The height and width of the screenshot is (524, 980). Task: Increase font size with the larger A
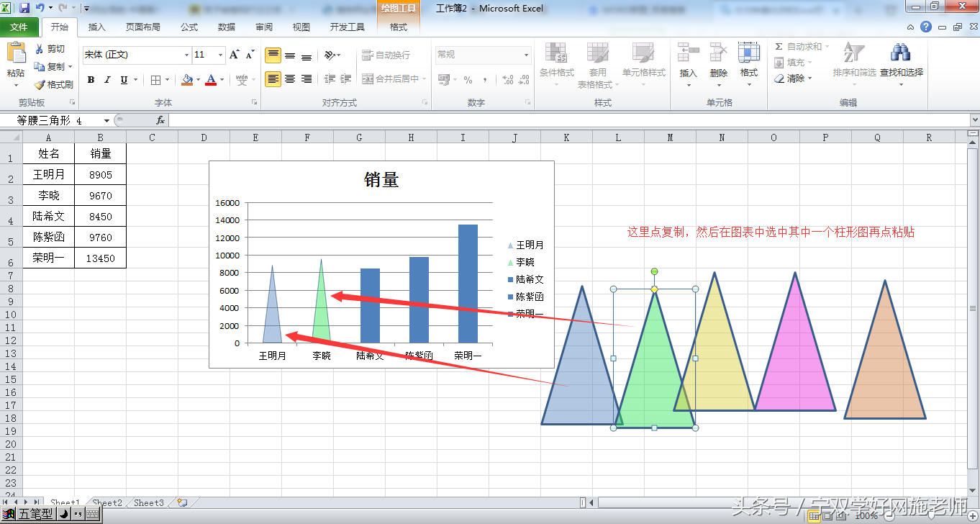pos(234,55)
